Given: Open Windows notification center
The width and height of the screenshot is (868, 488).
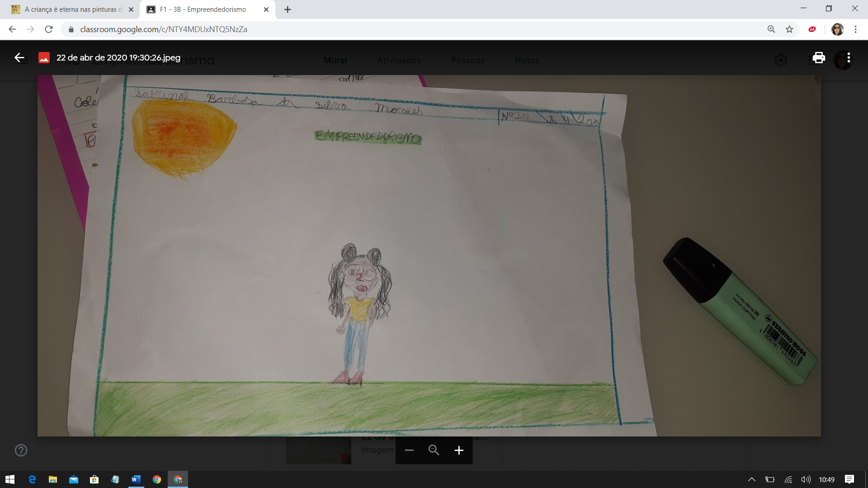Looking at the screenshot, I should pos(849,479).
